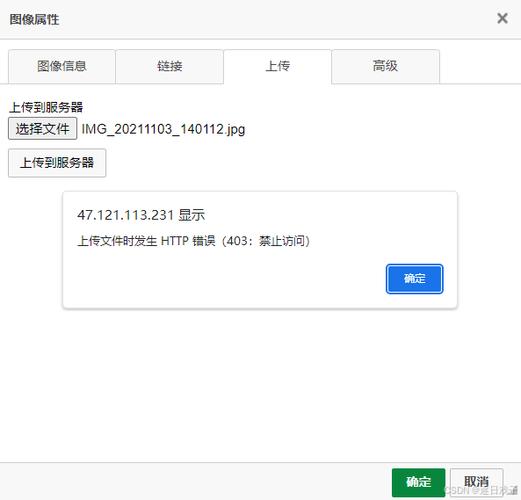Confirm the dialog with the green 确定 button

[418, 482]
